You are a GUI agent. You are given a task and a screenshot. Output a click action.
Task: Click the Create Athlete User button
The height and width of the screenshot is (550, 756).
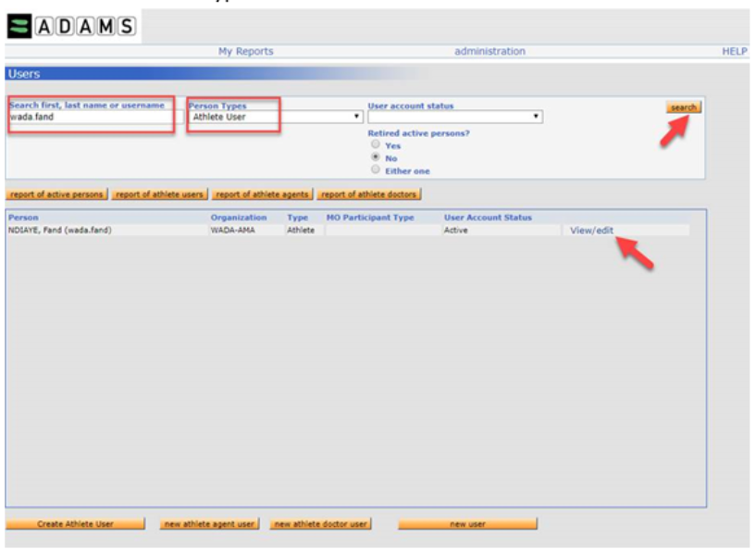(75, 524)
